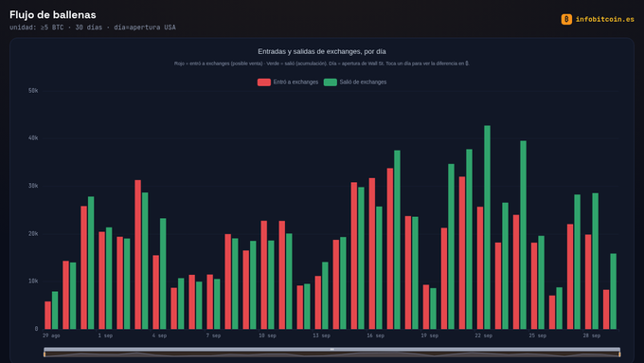Screen dimensions: 644x363
Task: Select the green outflow bar for 16 sep
Action: point(379,267)
